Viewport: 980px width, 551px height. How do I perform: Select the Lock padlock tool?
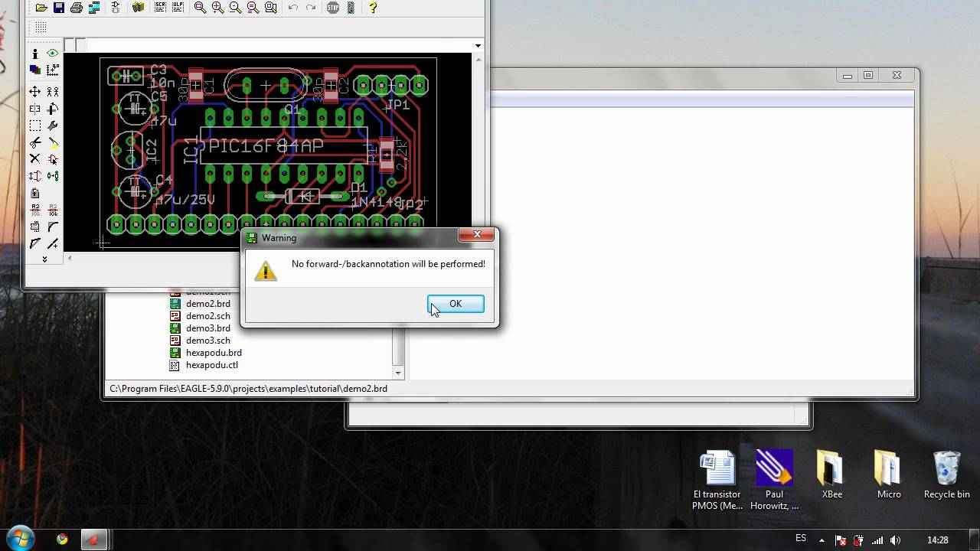click(x=35, y=193)
